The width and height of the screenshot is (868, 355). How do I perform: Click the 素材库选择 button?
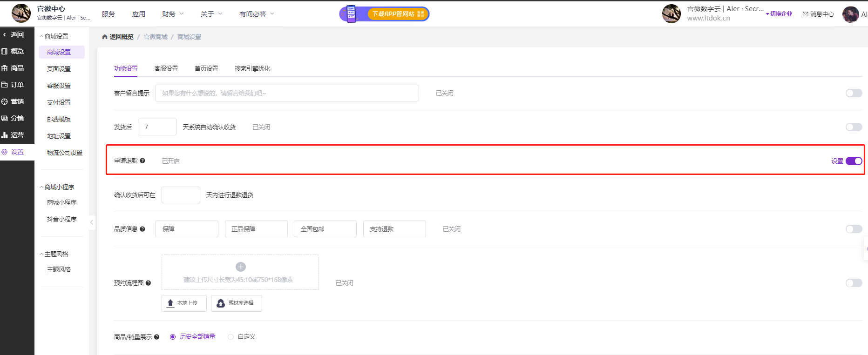(236, 303)
